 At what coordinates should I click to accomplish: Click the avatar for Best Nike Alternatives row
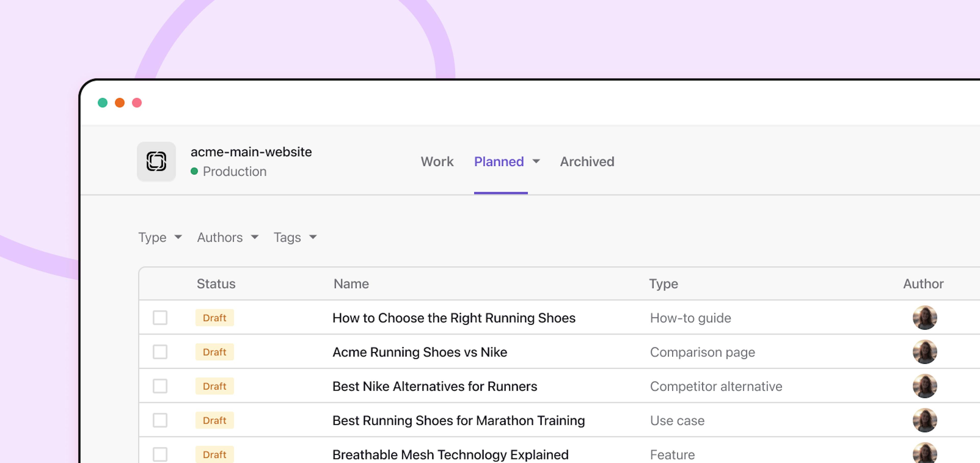click(x=924, y=386)
